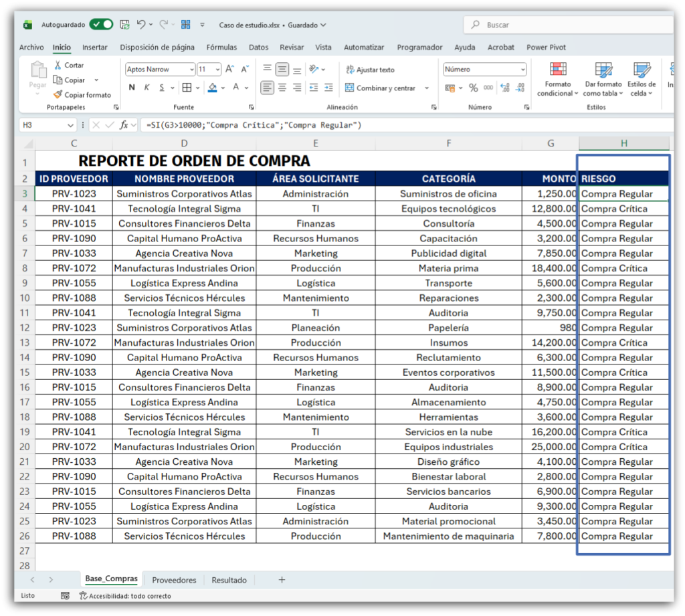
Task: Toggle bold (N) formatting
Action: pos(132,88)
